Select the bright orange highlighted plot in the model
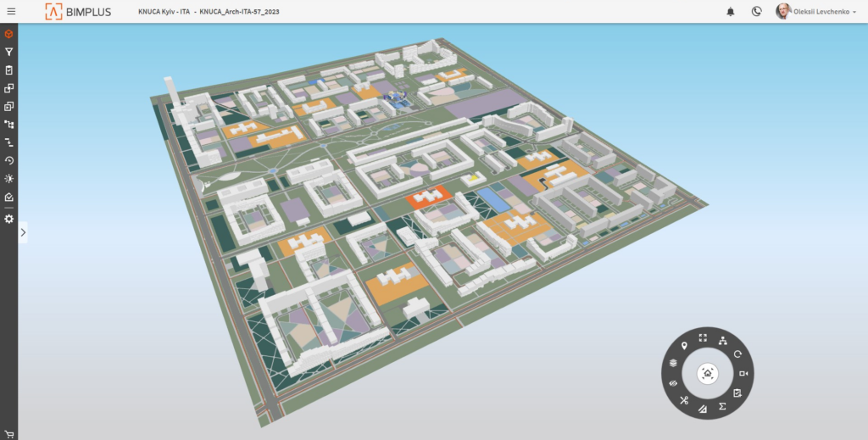This screenshot has width=868, height=440. click(428, 198)
